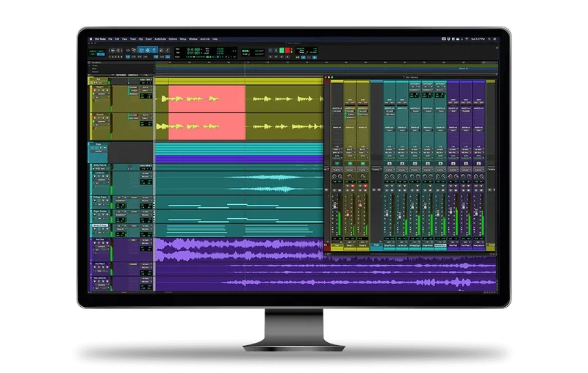Click the red Record button in transport
This screenshot has width=588, height=373.
click(x=287, y=50)
